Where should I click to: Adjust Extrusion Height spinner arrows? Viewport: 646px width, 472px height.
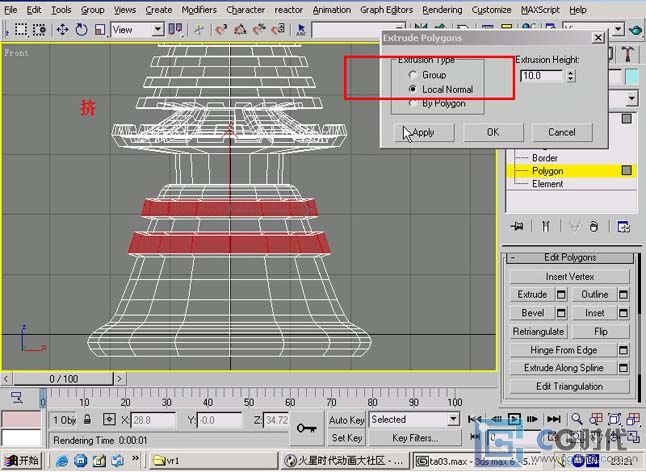[571, 76]
